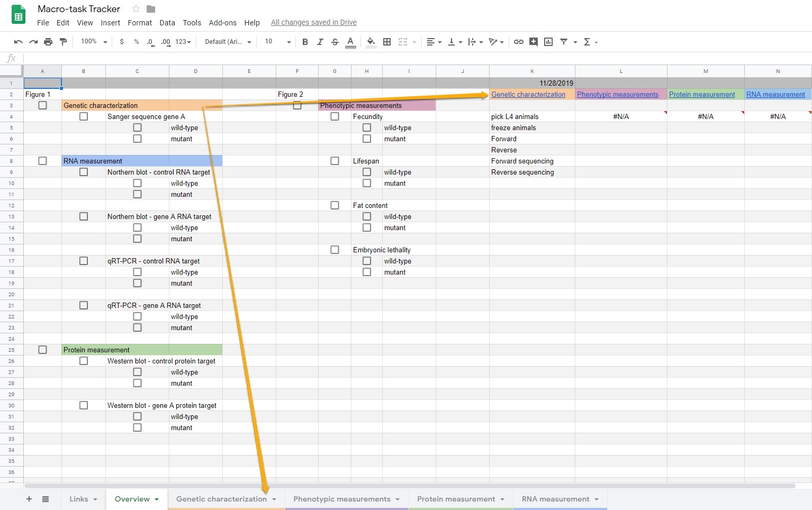Check the Protein measurement checkbox

click(43, 350)
